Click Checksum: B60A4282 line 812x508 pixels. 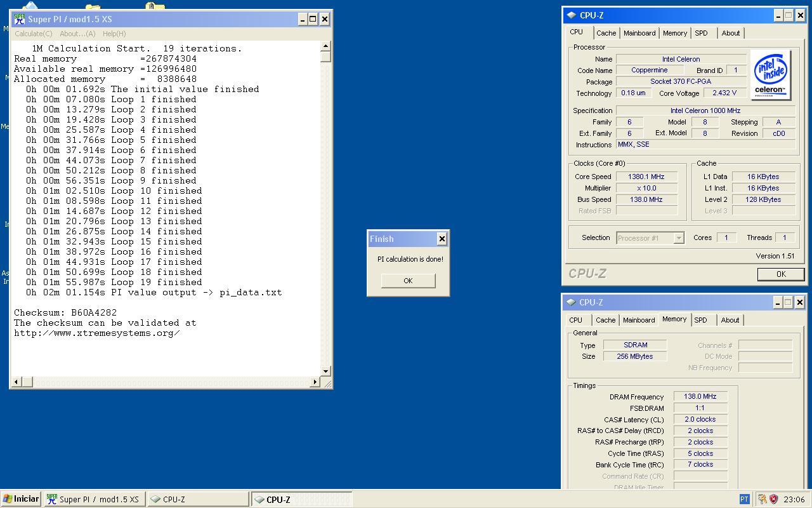pos(65,313)
